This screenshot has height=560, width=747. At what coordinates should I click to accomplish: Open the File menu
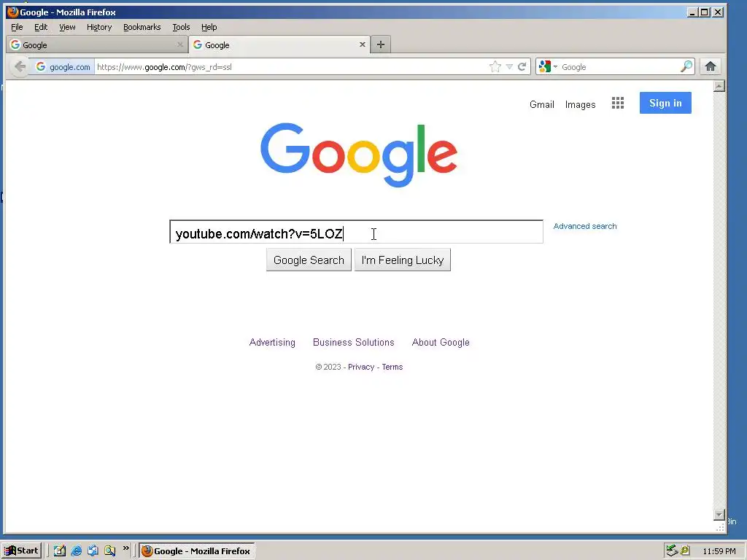point(17,27)
